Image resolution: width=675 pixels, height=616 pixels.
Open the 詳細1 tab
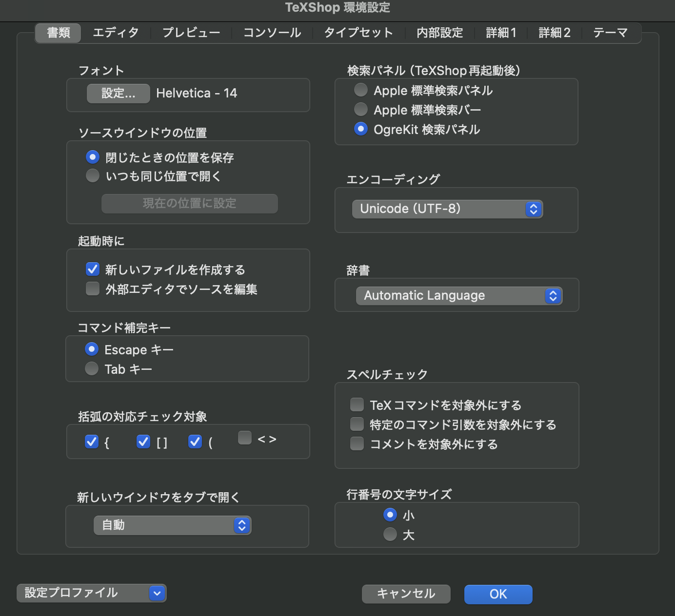coord(501,33)
